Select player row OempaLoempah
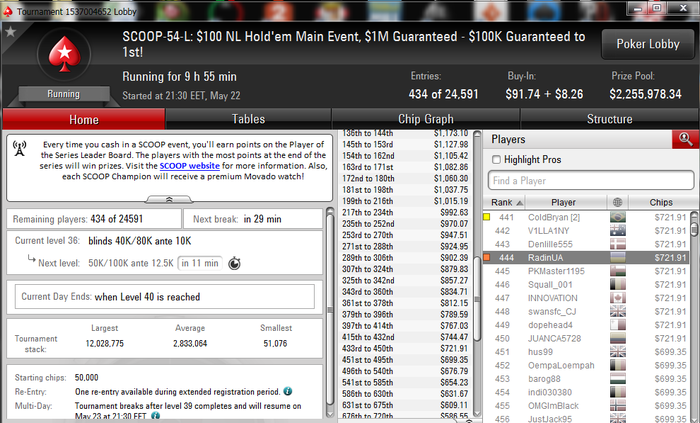 point(586,365)
